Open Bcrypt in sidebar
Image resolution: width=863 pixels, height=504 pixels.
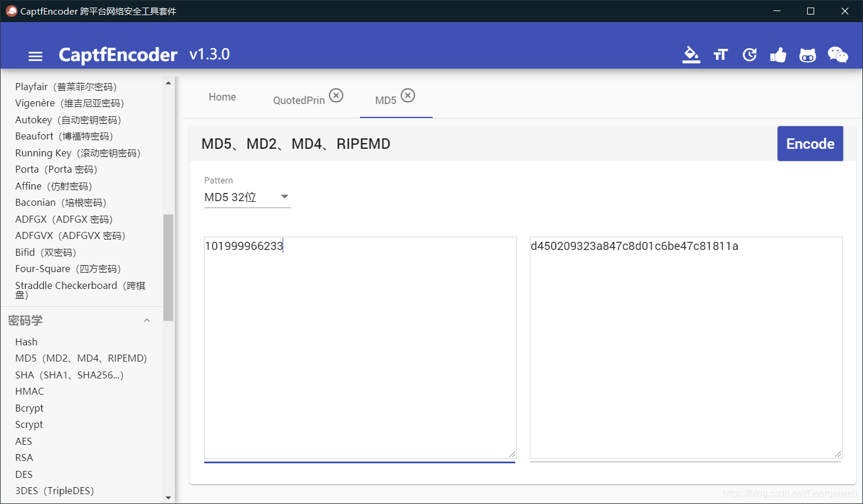coord(29,408)
